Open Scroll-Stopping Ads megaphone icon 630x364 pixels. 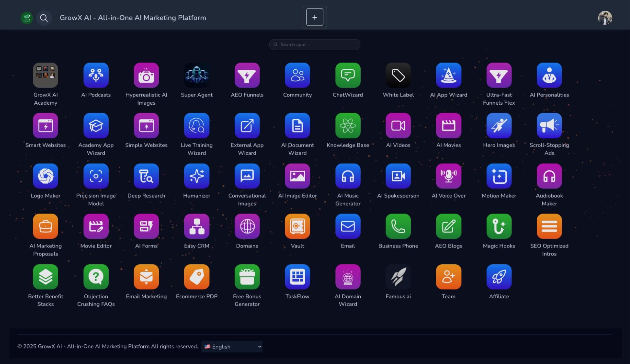(x=549, y=126)
